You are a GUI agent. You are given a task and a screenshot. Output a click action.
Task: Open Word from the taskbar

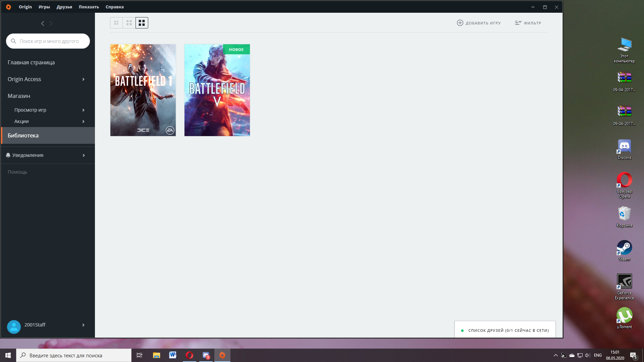click(173, 355)
